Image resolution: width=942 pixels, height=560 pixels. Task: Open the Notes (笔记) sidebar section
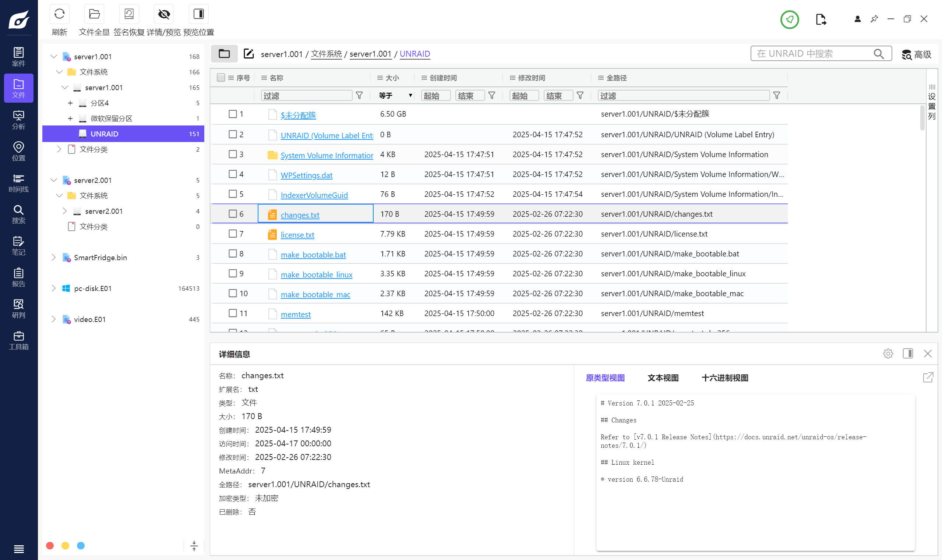(18, 246)
